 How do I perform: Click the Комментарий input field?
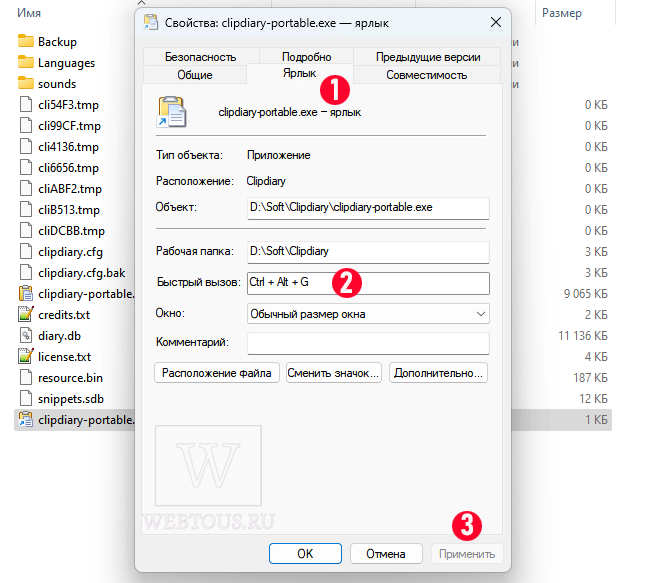pyautogui.click(x=368, y=343)
